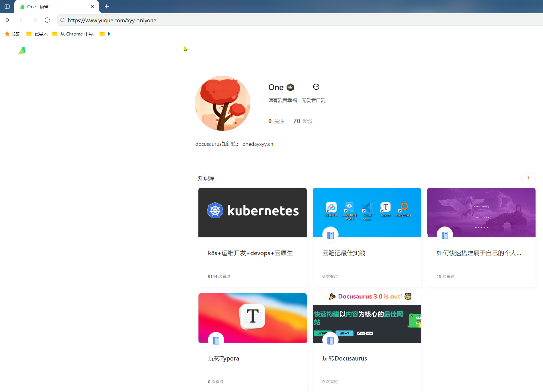Viewport: 543px width, 392px height.
Task: Click the Yuque green bird logo
Action: (22, 51)
